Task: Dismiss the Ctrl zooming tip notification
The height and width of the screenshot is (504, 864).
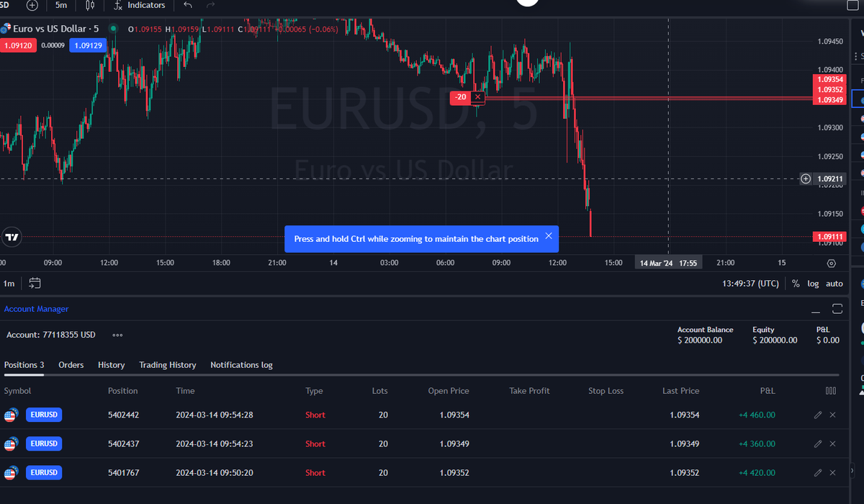Action: coord(549,236)
